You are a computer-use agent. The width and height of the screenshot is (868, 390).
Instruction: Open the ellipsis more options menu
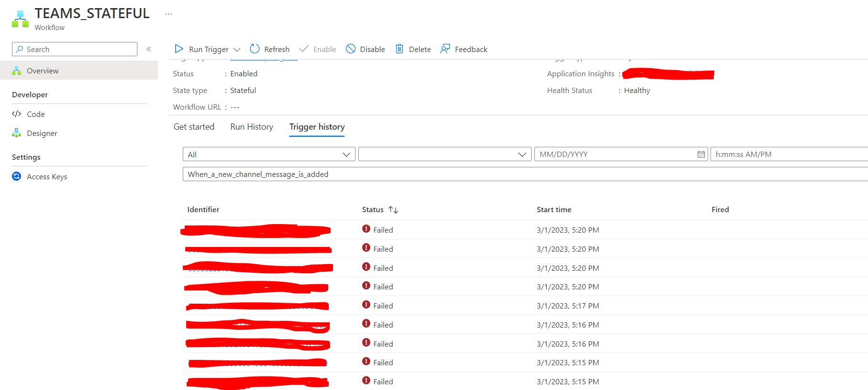tap(168, 14)
